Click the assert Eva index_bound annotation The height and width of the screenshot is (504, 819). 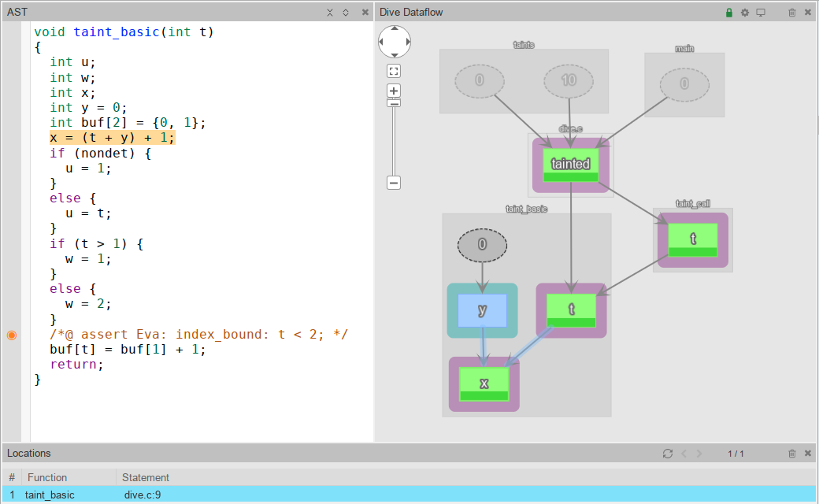point(198,334)
